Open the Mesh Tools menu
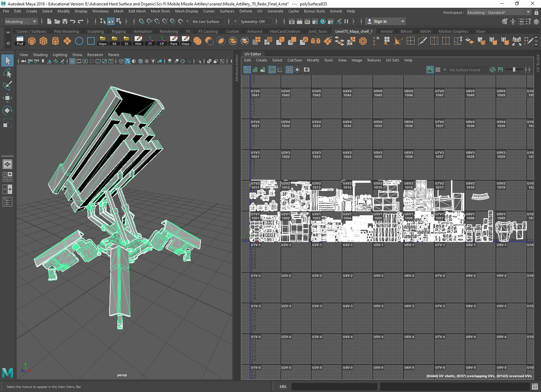The width and height of the screenshot is (541, 392). pyautogui.click(x=160, y=11)
